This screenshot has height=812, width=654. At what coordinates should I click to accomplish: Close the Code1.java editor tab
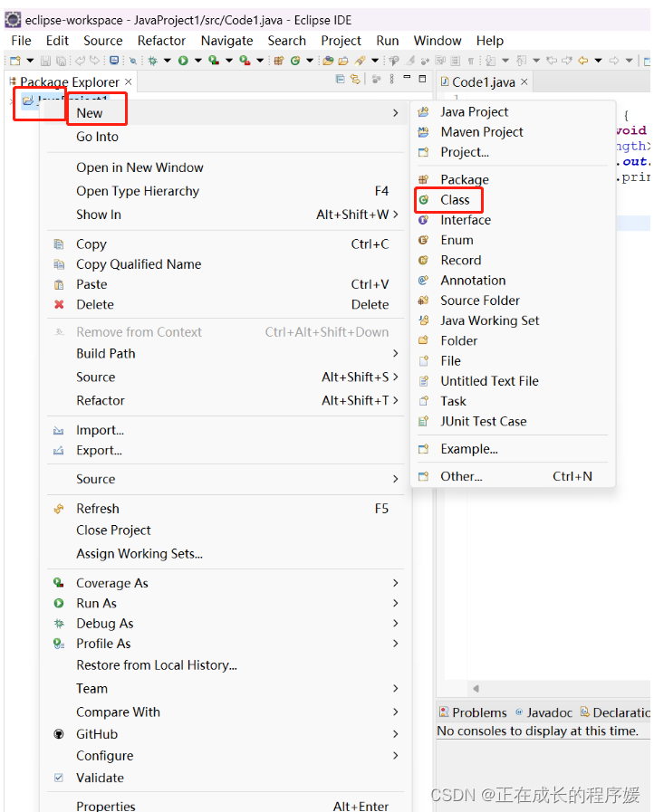pos(524,81)
